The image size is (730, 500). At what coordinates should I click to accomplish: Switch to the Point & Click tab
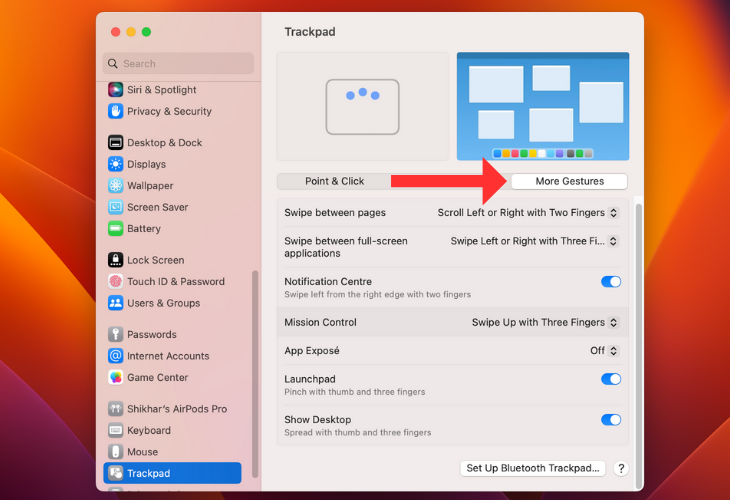tap(334, 181)
